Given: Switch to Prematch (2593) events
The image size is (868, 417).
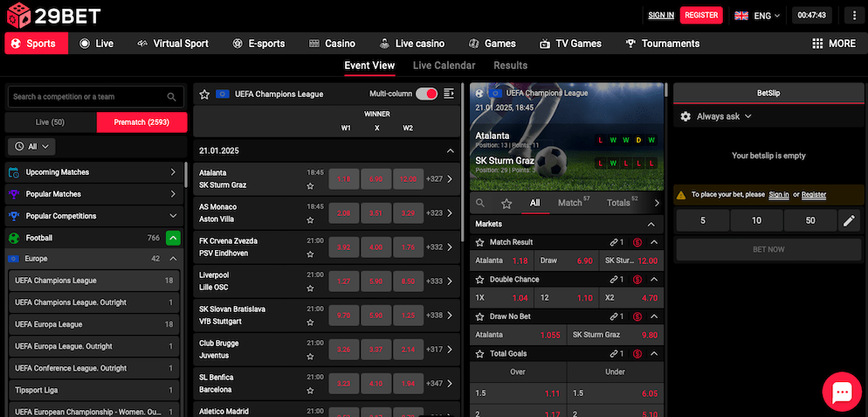Looking at the screenshot, I should pyautogui.click(x=141, y=122).
